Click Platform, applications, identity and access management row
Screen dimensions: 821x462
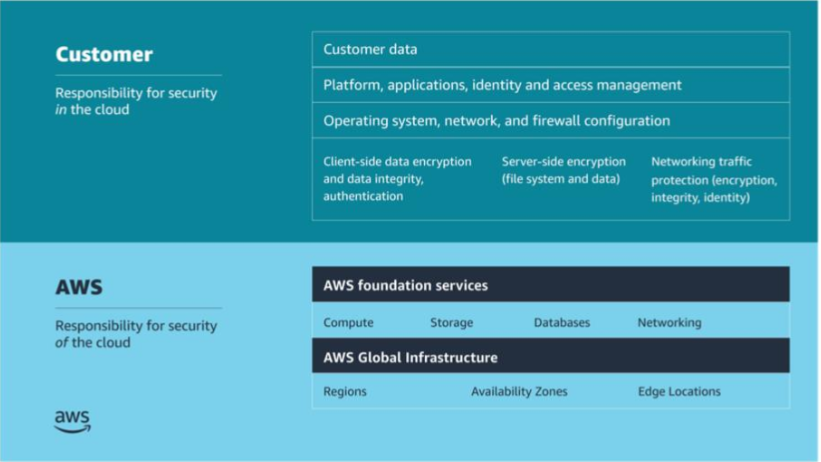coord(550,85)
